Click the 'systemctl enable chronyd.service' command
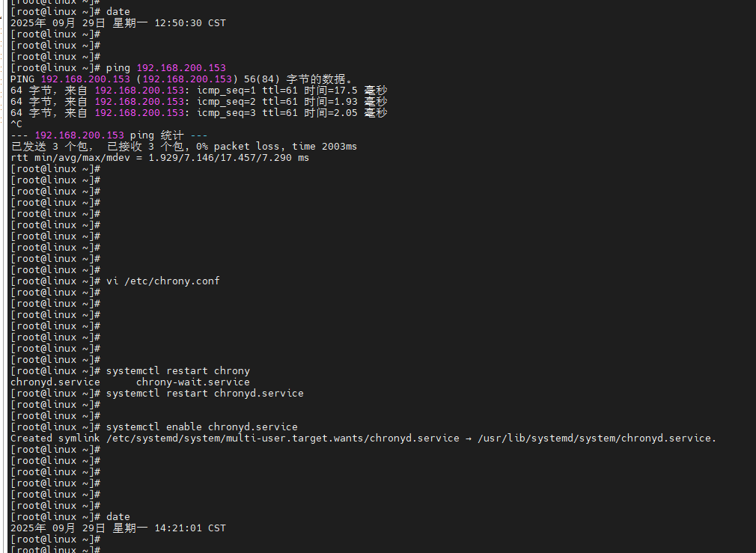 [x=201, y=427]
